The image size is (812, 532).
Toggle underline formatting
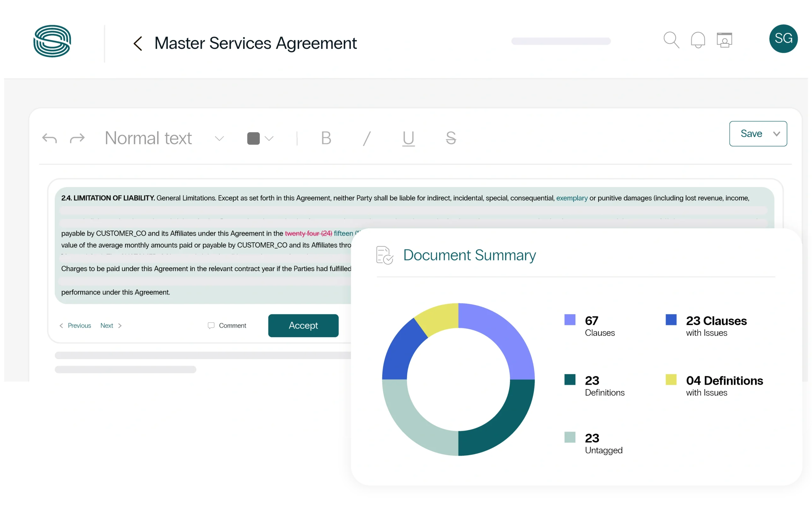(x=409, y=139)
